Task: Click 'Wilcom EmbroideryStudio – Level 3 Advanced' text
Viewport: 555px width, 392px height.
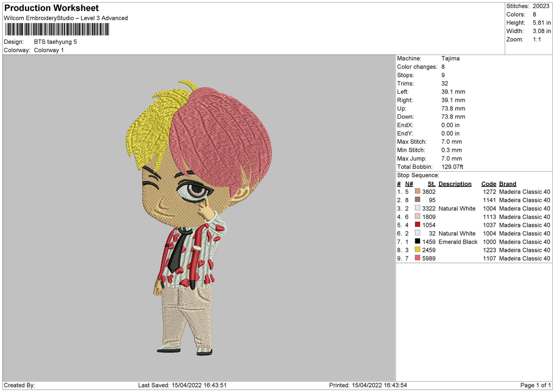Action: (66, 18)
